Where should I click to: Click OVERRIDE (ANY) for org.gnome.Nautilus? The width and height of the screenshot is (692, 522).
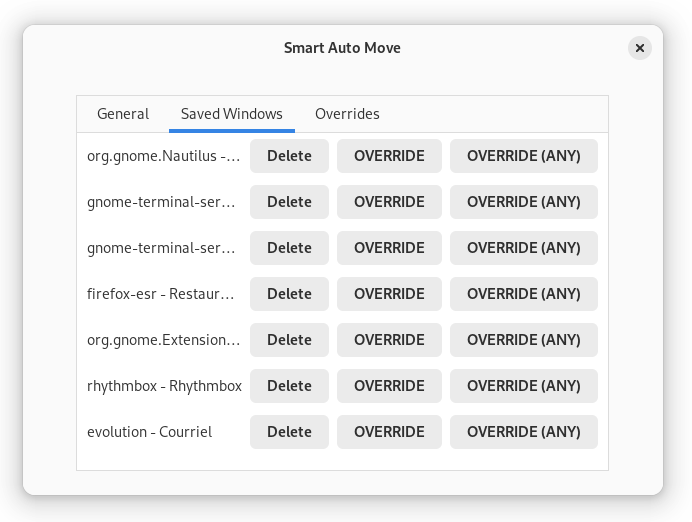[524, 156]
